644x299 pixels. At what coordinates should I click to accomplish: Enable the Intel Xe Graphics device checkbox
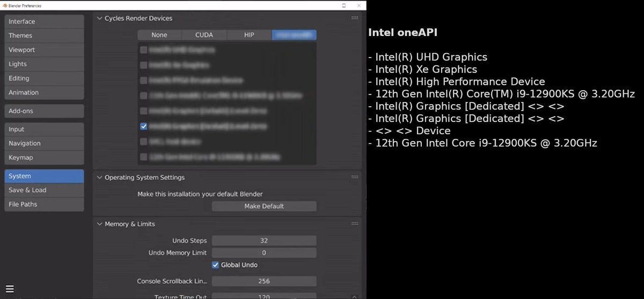coord(143,65)
